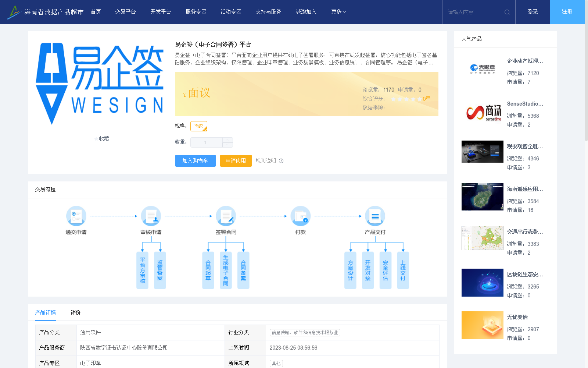The image size is (588, 368).
Task: Click the 天眼查 product logo
Action: (x=483, y=69)
